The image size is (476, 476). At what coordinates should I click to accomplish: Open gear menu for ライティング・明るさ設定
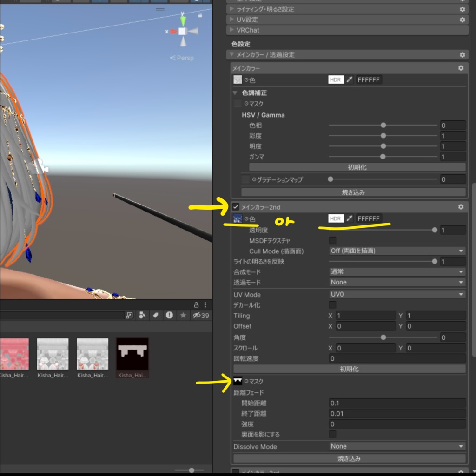(x=462, y=9)
